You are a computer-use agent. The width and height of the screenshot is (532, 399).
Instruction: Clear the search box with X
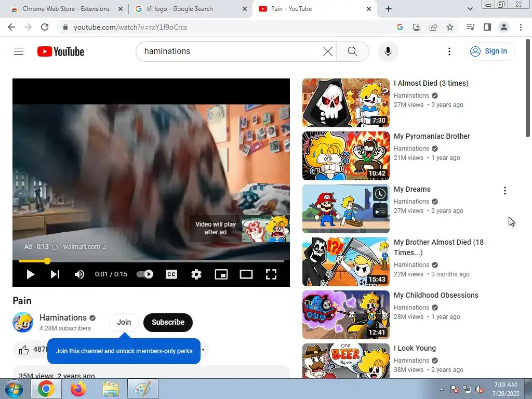click(328, 51)
